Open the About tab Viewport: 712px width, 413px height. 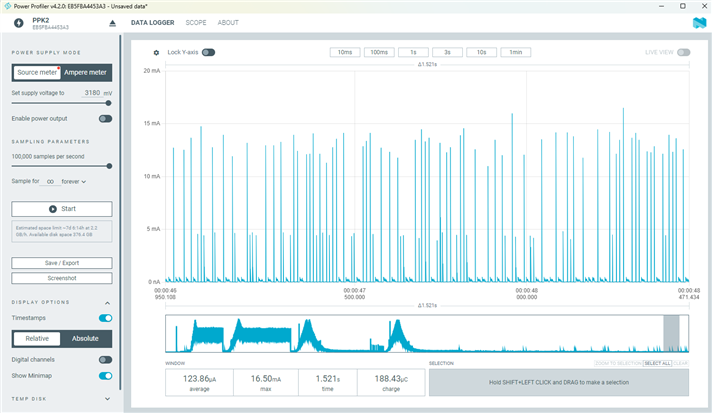228,22
